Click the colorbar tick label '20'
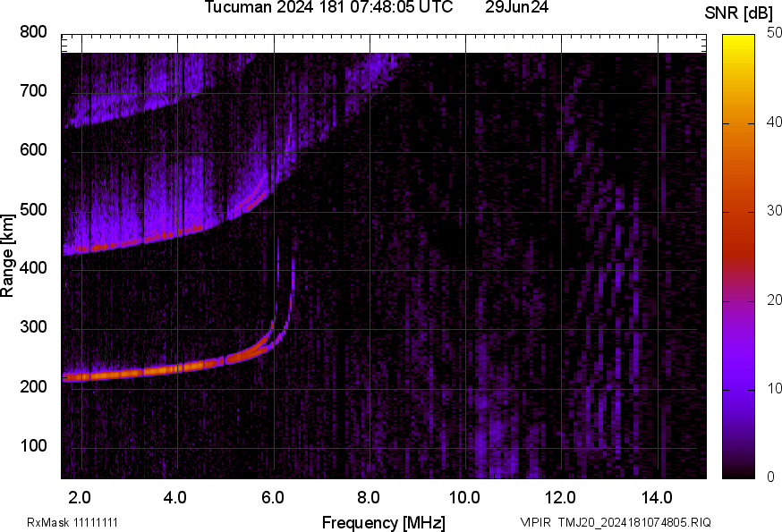This screenshot has width=782, height=532. 774,300
